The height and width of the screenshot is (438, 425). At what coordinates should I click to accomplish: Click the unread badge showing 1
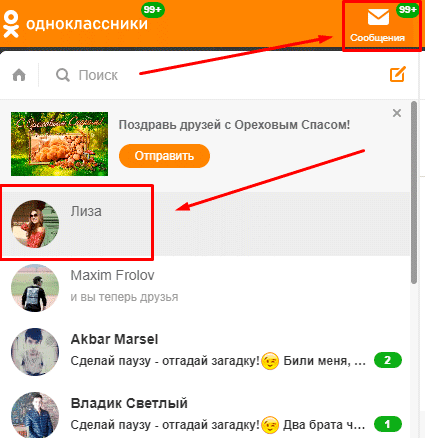[388, 424]
